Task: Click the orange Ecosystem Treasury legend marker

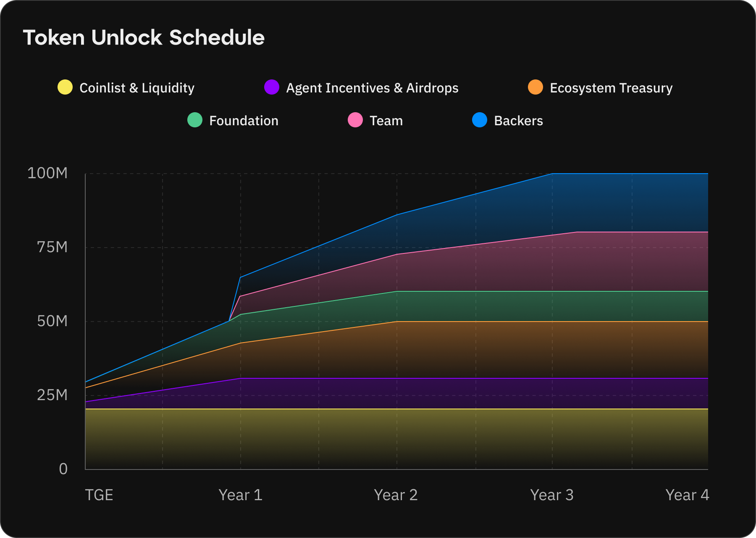Action: pos(535,87)
